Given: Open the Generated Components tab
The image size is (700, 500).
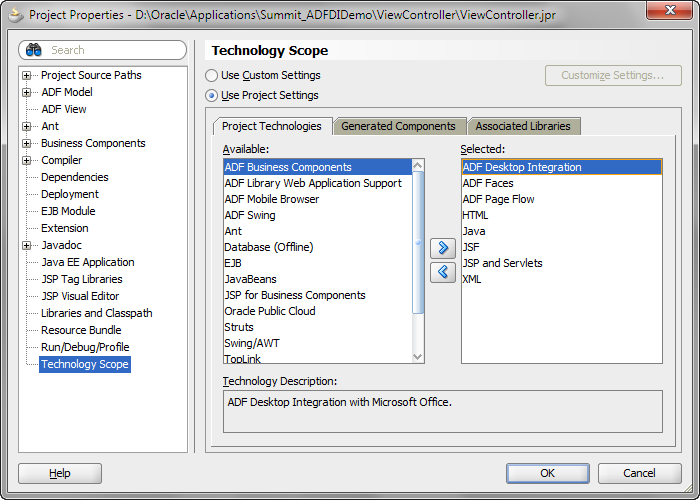Looking at the screenshot, I should pyautogui.click(x=399, y=126).
